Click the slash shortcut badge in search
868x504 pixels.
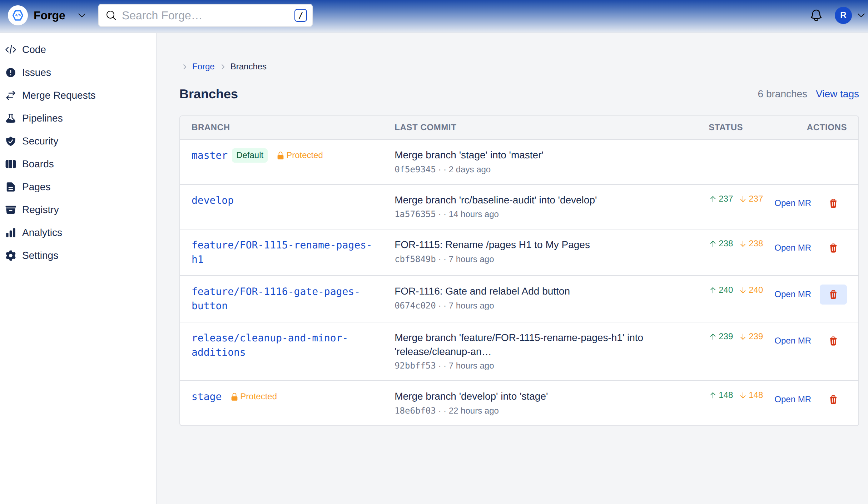[301, 15]
